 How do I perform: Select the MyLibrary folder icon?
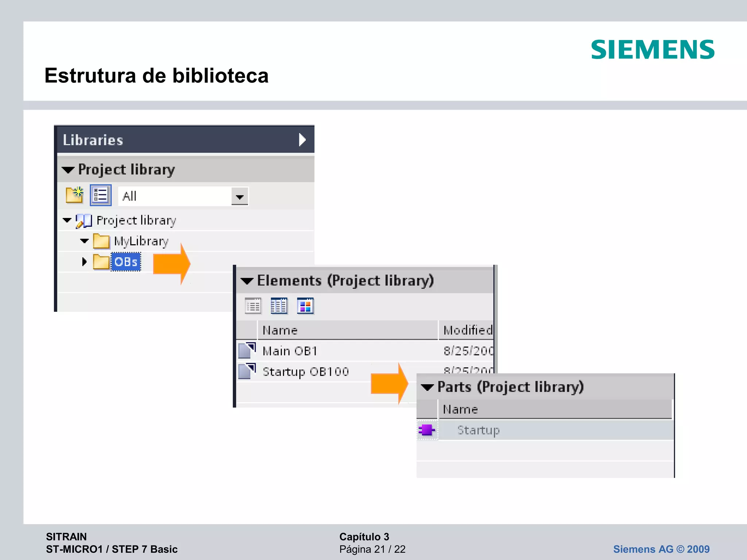pos(101,241)
